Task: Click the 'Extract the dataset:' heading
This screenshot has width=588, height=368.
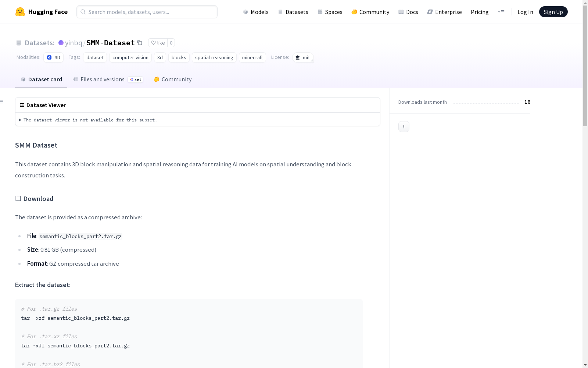Action: coord(43,285)
